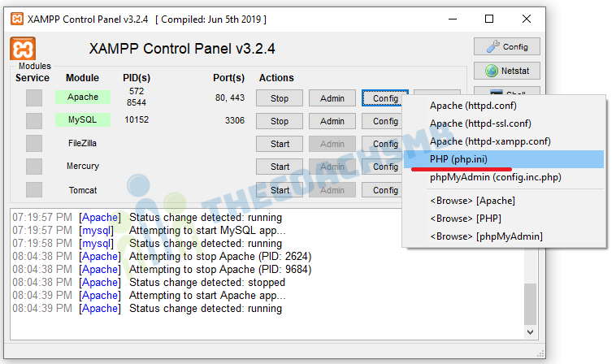Toggle the Apache service checkbox
616x364 pixels.
tap(34, 97)
